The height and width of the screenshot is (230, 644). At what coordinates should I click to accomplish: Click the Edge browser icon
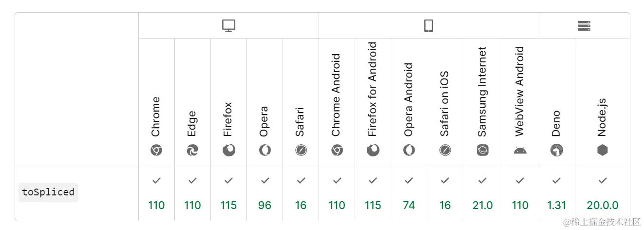tap(192, 151)
